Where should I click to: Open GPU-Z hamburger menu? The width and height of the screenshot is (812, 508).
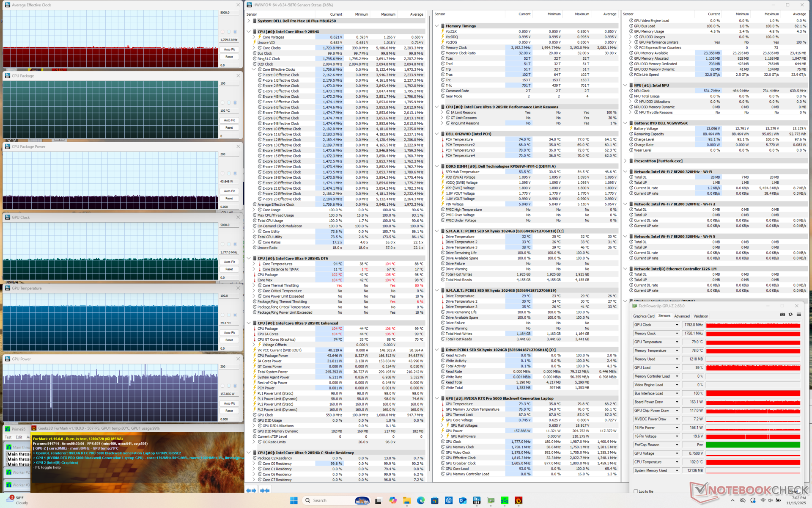(798, 315)
